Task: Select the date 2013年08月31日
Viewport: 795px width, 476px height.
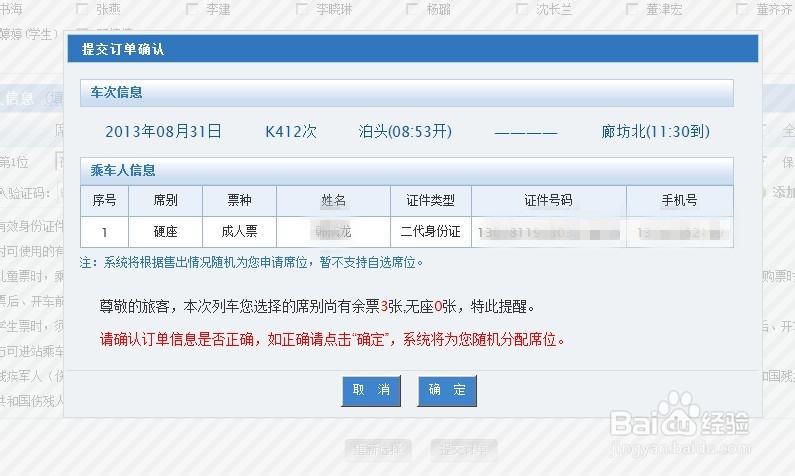Action: (x=163, y=132)
